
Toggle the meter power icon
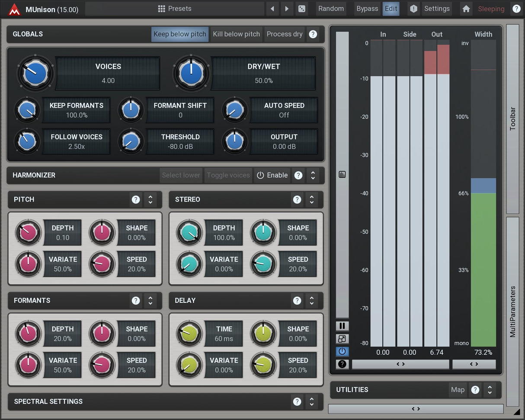342,351
